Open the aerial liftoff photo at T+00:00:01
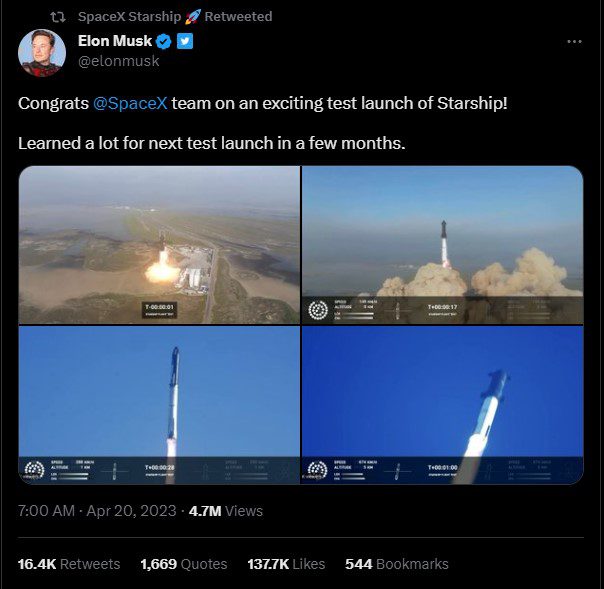 [159, 245]
